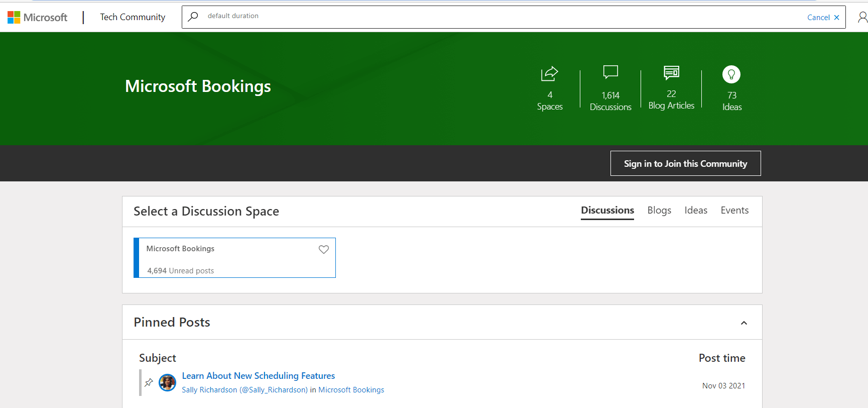This screenshot has height=408, width=868.
Task: Click the Nov 03 2021 post time
Action: (x=723, y=386)
